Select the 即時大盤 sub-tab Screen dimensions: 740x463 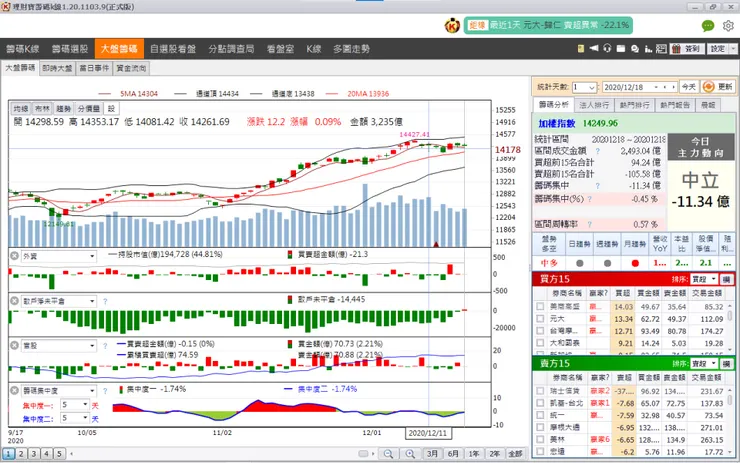(57, 68)
